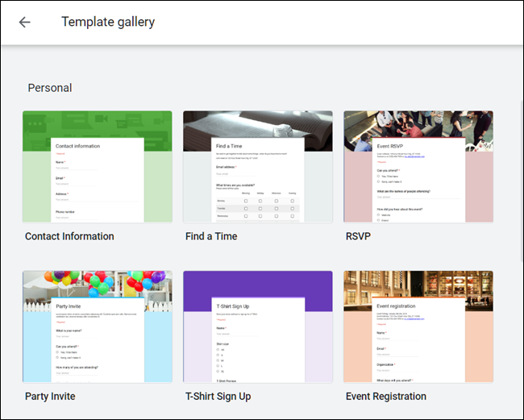
Task: Open the Find a Time template thumbnail
Action: tap(258, 167)
